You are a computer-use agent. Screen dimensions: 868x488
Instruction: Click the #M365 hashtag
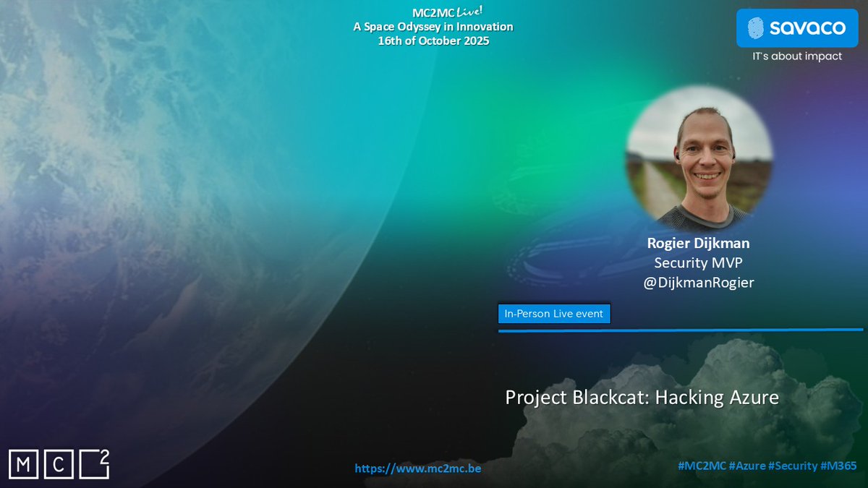click(839, 467)
